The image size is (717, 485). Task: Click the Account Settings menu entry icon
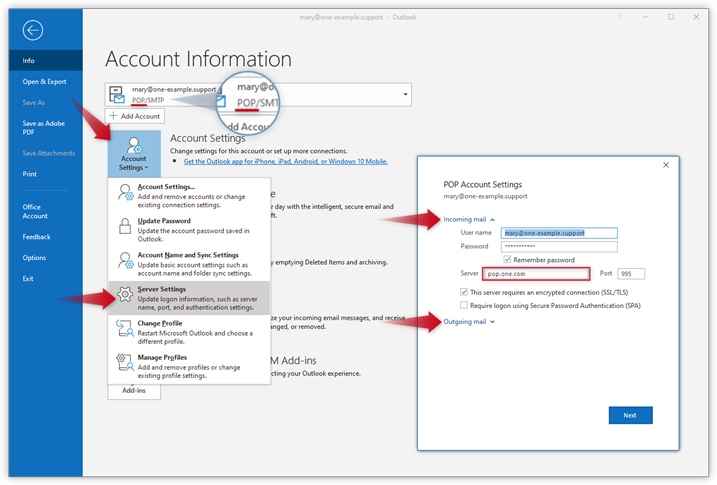point(125,192)
